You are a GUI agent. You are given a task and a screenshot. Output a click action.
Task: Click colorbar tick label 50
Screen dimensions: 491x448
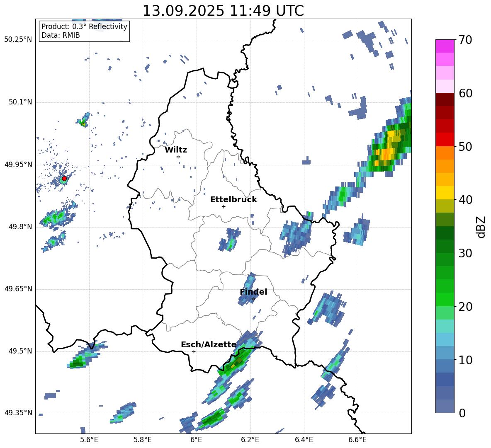(465, 147)
